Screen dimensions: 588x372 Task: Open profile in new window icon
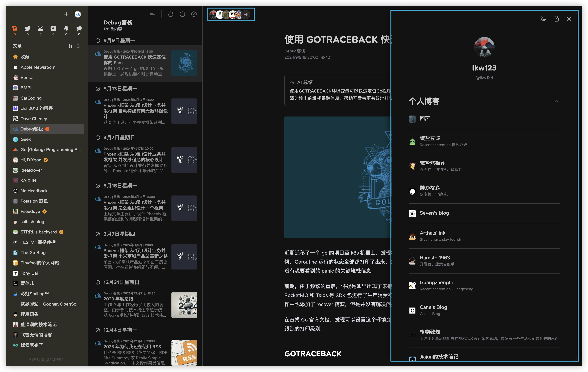[556, 19]
